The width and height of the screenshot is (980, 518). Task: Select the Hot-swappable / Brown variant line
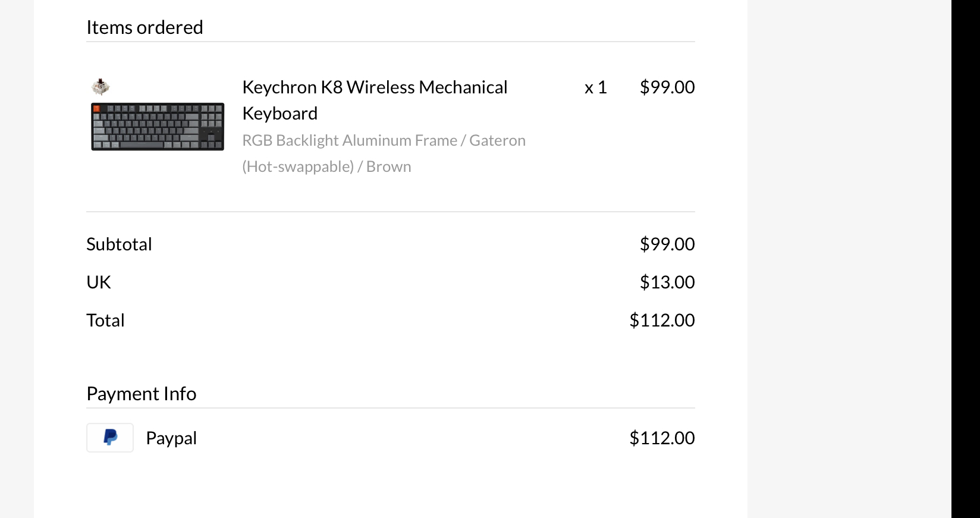(x=326, y=167)
